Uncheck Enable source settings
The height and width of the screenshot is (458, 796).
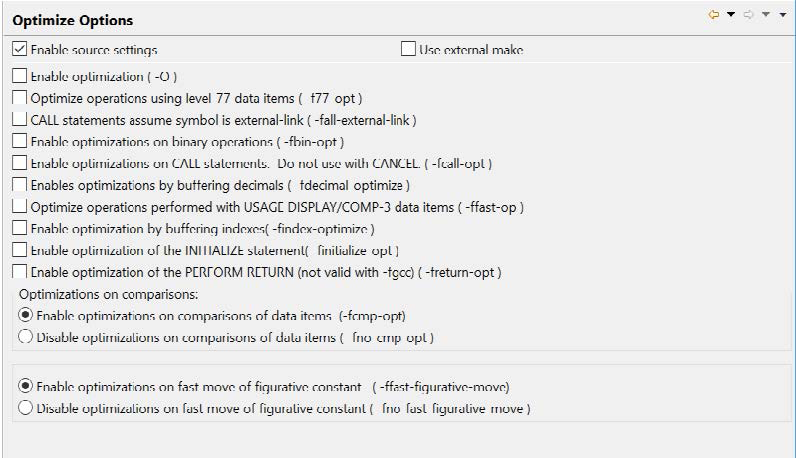[x=20, y=49]
